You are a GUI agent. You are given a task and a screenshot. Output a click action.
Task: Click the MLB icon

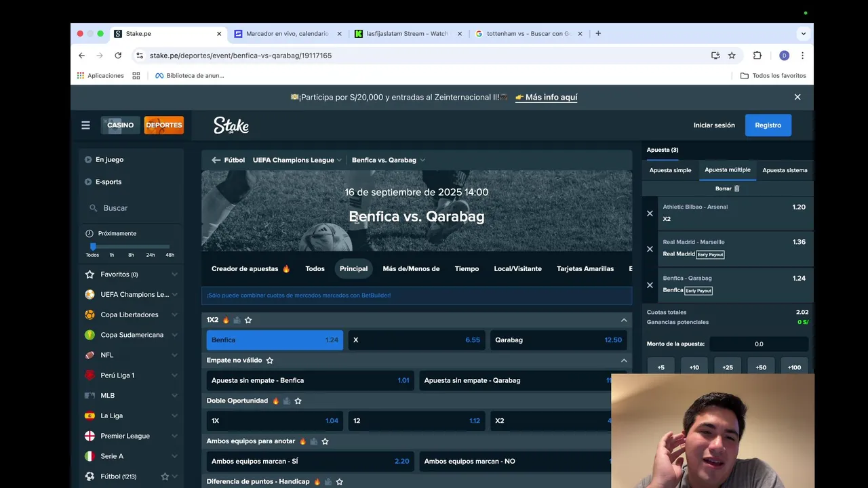[90, 396]
